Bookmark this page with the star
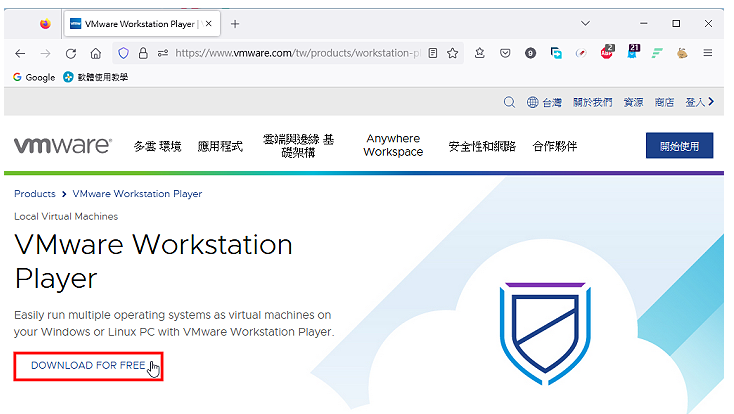Screen dimensions: 734x414 [x=452, y=53]
